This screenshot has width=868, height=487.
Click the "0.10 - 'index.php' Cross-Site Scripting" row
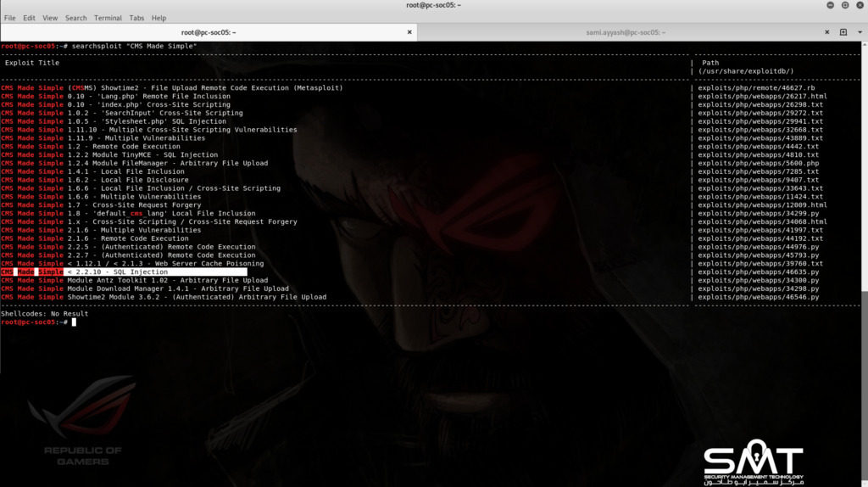[x=115, y=104]
